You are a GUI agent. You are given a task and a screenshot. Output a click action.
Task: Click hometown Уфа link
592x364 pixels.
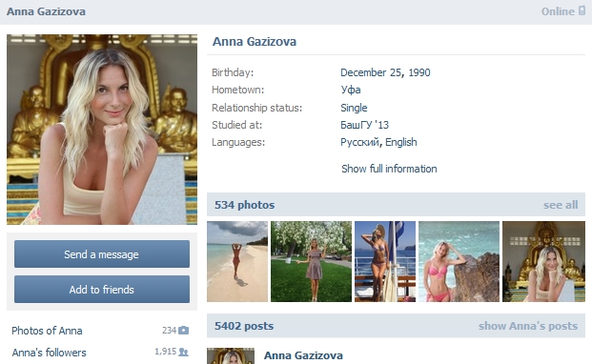click(x=351, y=90)
